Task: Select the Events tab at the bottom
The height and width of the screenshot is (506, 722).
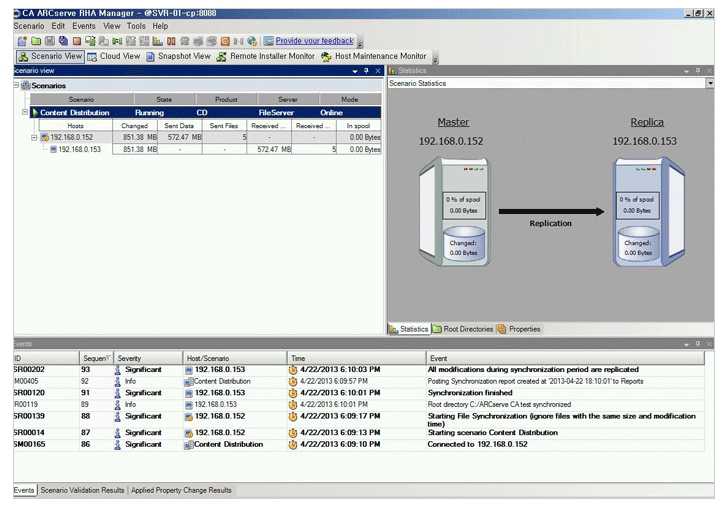Action: [24, 490]
